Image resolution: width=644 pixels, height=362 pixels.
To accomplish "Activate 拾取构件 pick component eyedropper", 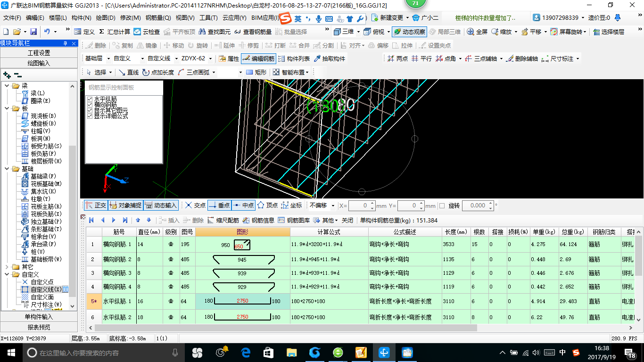I will tap(329, 58).
